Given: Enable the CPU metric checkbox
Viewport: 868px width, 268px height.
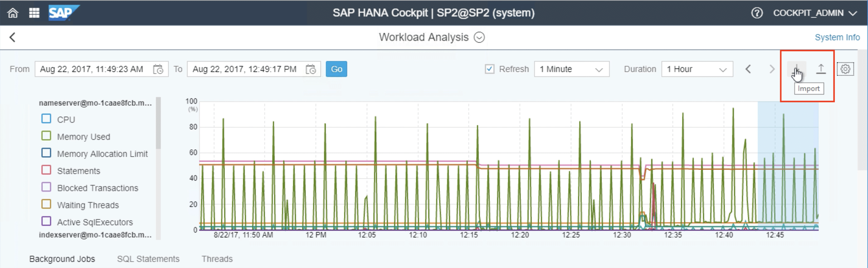Looking at the screenshot, I should click(46, 119).
